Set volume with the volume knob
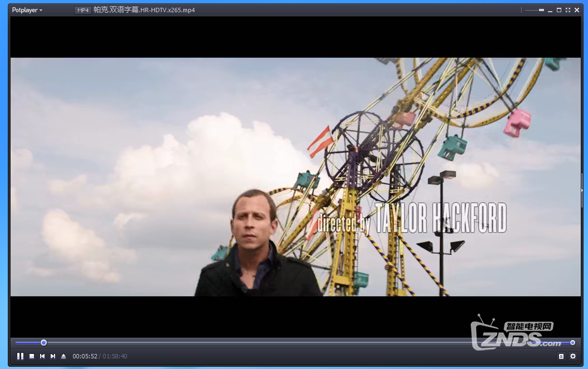This screenshot has width=588, height=369. 572,342
